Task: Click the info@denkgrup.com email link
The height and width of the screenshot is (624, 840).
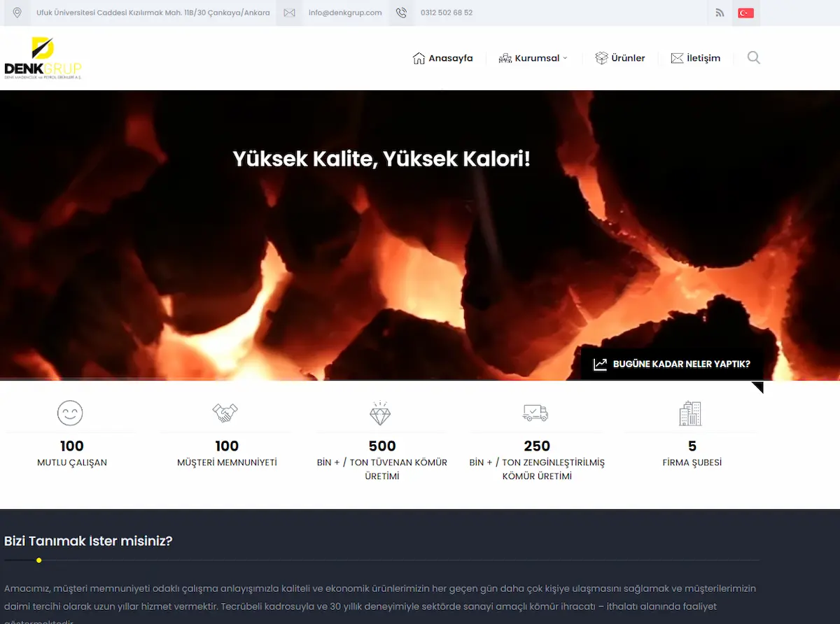Action: [x=345, y=13]
